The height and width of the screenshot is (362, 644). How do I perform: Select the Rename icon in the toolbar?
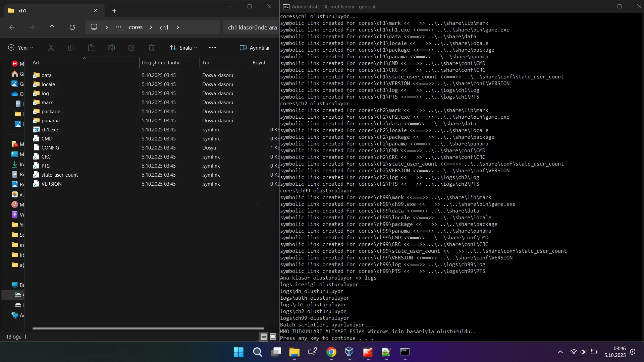click(x=111, y=48)
